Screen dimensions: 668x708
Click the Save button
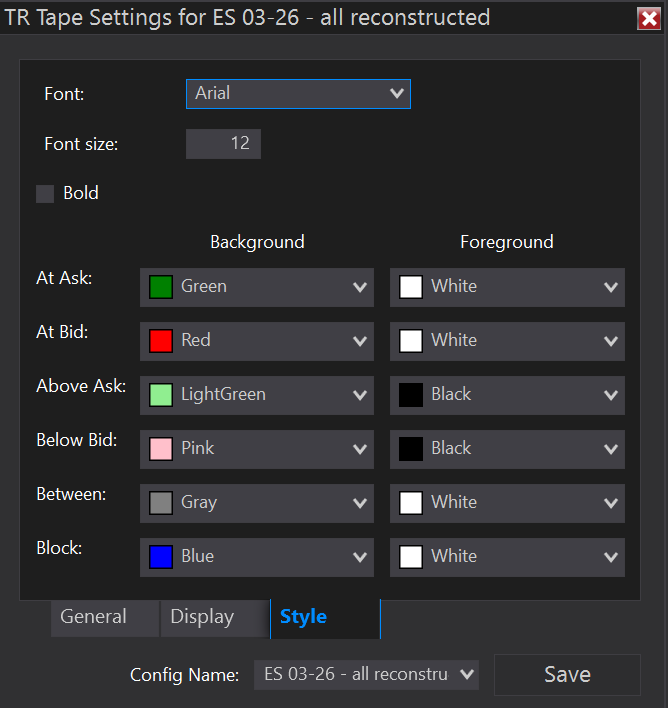(x=567, y=675)
